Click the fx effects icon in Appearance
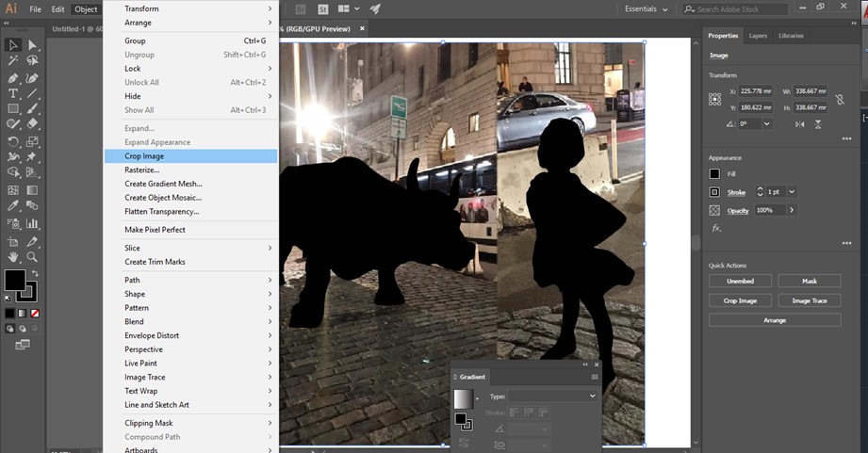 click(716, 228)
